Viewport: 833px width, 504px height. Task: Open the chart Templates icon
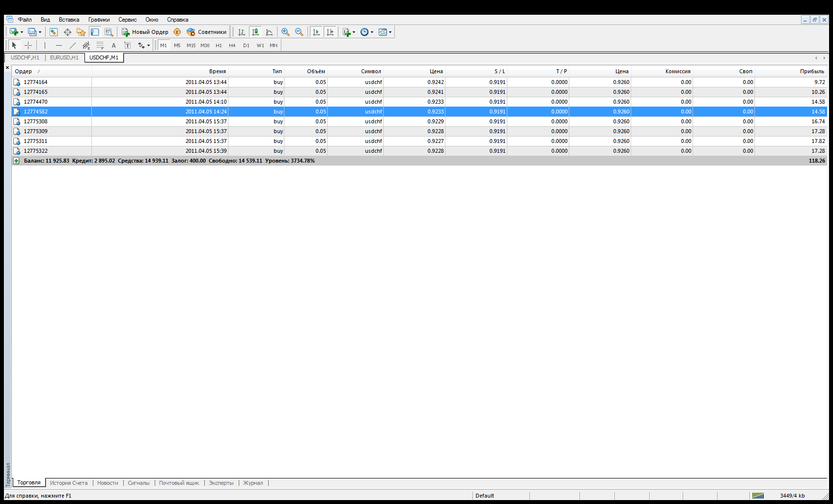(x=383, y=32)
